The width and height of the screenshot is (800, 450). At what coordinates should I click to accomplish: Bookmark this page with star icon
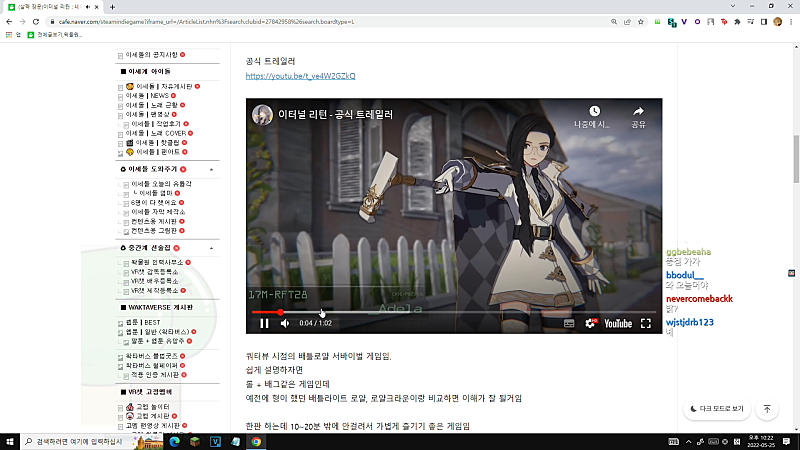pos(641,22)
